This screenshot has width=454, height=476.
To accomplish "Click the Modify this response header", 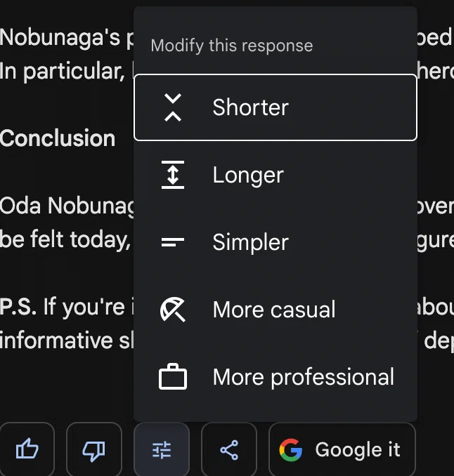I will (232, 46).
